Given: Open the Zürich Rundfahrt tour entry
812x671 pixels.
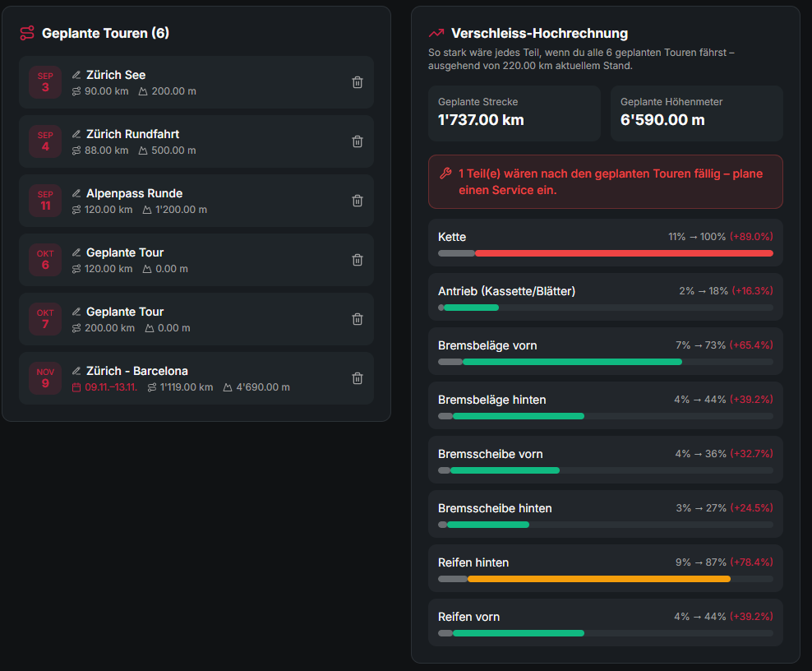Looking at the screenshot, I should pyautogui.click(x=196, y=141).
